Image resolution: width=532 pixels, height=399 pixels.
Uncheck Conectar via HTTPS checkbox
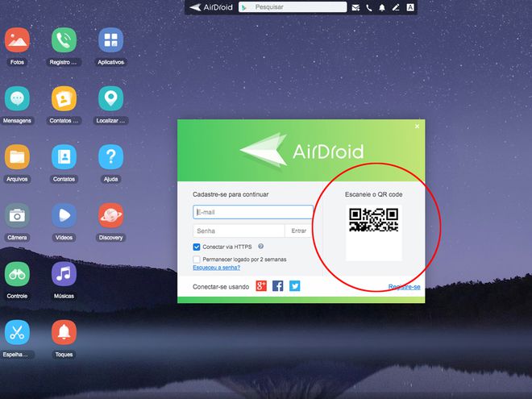[x=197, y=247]
